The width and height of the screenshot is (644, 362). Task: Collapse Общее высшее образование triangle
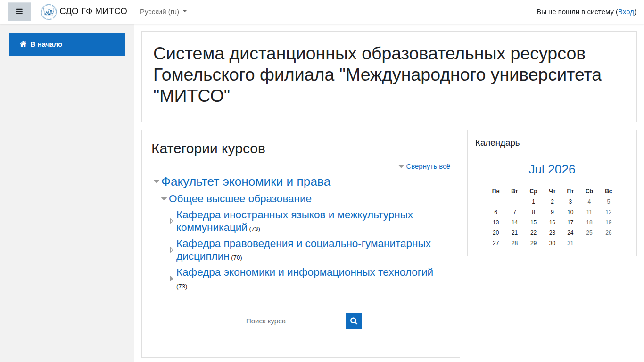pyautogui.click(x=164, y=199)
